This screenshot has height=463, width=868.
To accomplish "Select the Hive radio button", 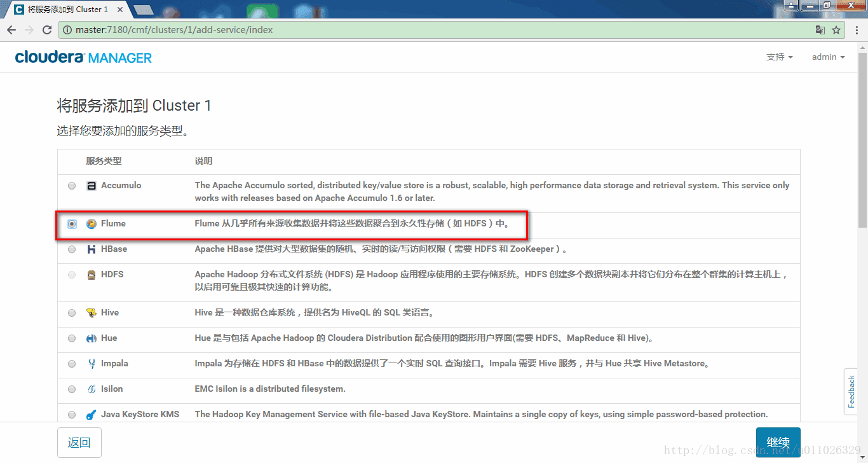I will [x=72, y=313].
